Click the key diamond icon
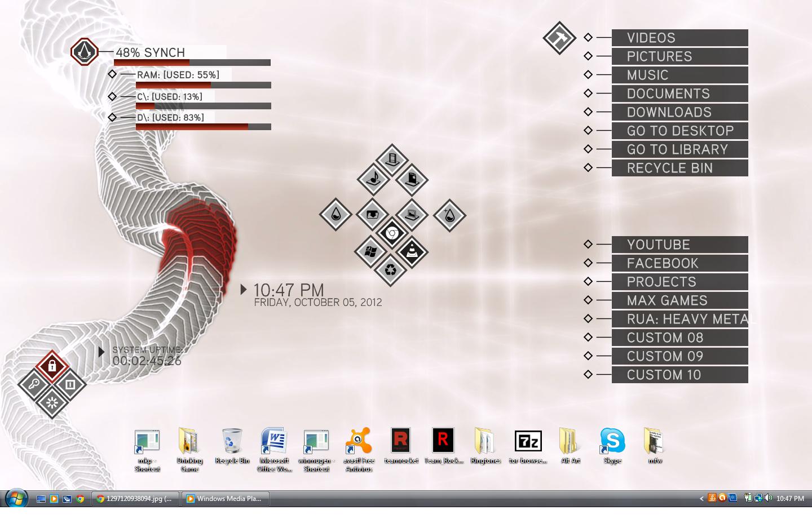The width and height of the screenshot is (812, 519). coord(34,385)
